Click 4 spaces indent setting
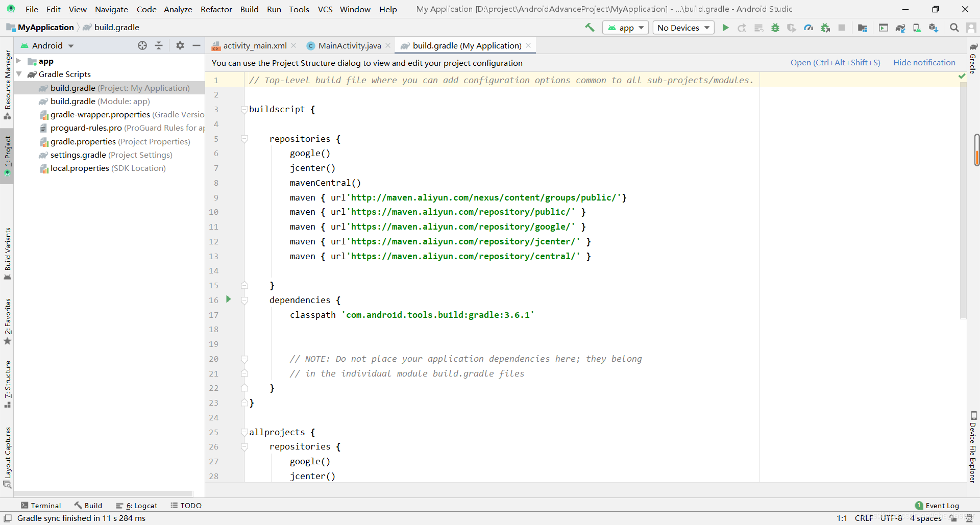The height and width of the screenshot is (525, 980). point(925,518)
